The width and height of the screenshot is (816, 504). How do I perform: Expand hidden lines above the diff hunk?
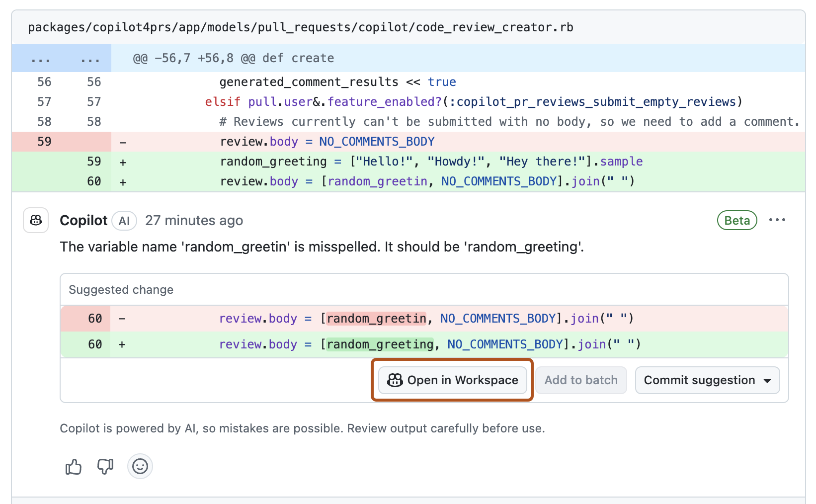(x=62, y=58)
